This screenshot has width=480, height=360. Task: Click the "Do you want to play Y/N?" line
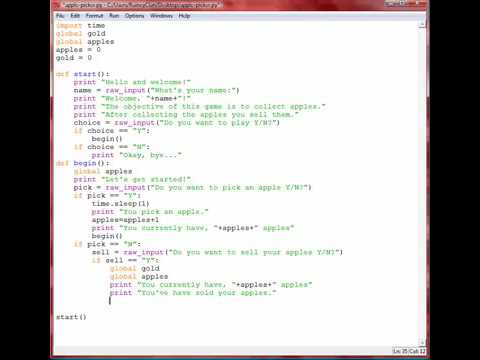pyautogui.click(x=177, y=123)
